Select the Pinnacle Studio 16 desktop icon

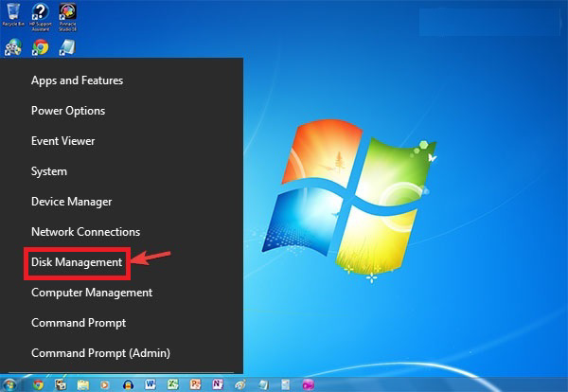coord(68,13)
